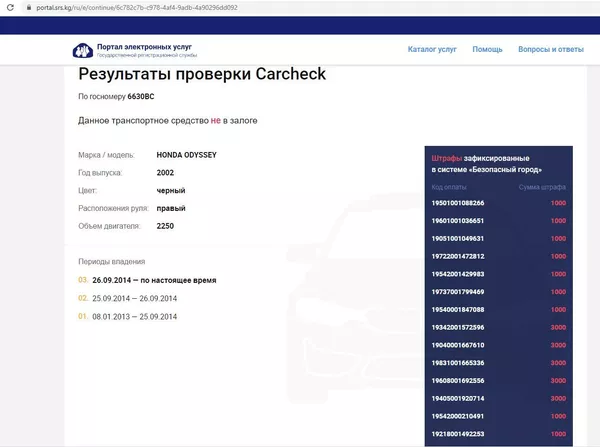600x447 pixels.
Task: Click payment code 19501001088266
Action: 457,203
